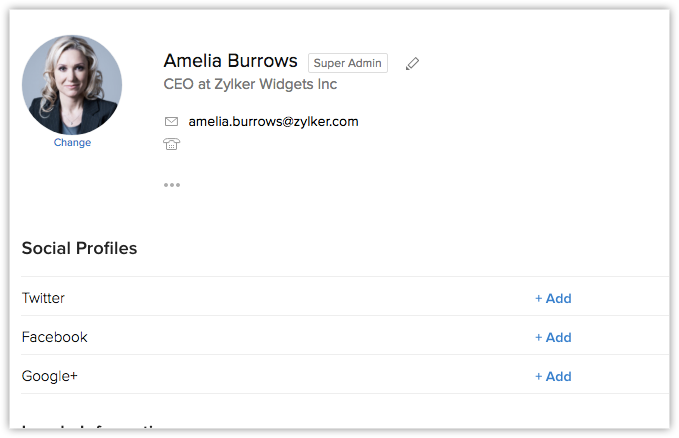Click the amelia.burrows@zylker.com email address
Viewport: 679px width, 438px height.
tap(273, 122)
